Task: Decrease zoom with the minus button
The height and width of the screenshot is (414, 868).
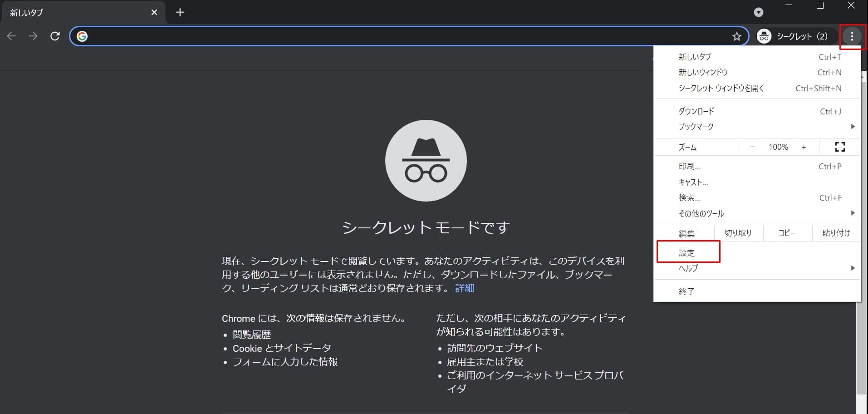Action: tap(753, 147)
